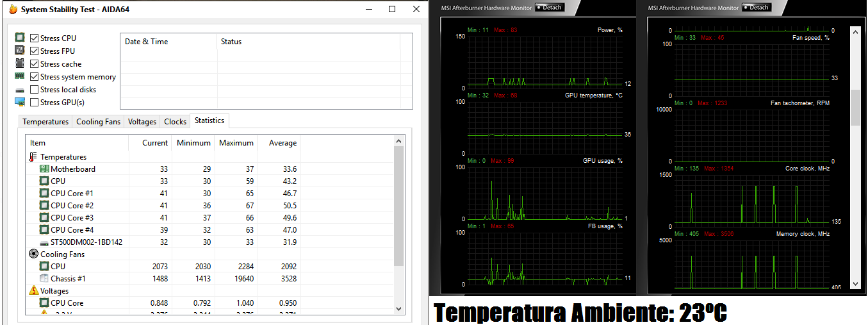The image size is (868, 325).
Task: Open the Clocks tab
Action: [176, 122]
